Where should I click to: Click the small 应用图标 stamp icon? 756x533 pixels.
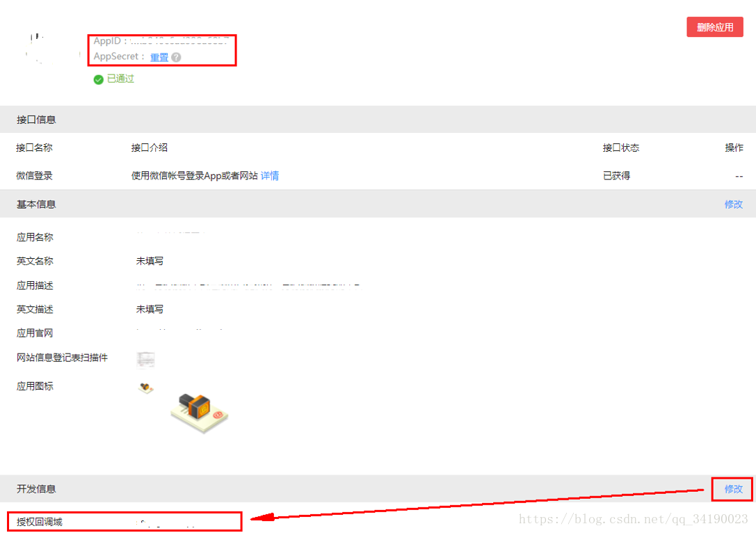145,388
